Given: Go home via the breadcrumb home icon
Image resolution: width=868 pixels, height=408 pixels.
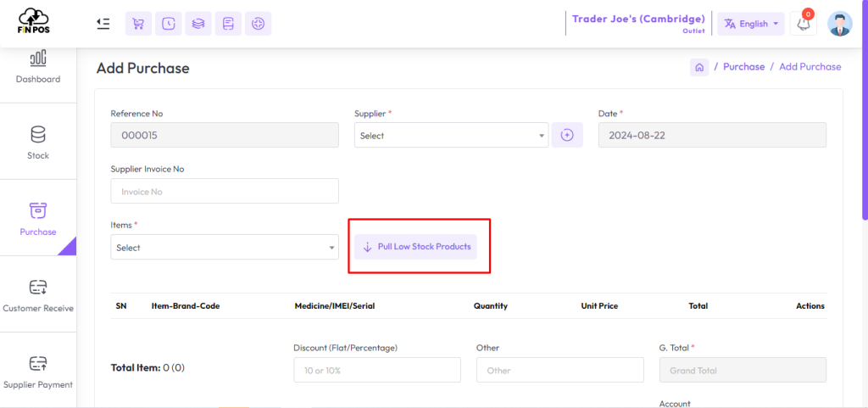Looking at the screenshot, I should pyautogui.click(x=699, y=67).
